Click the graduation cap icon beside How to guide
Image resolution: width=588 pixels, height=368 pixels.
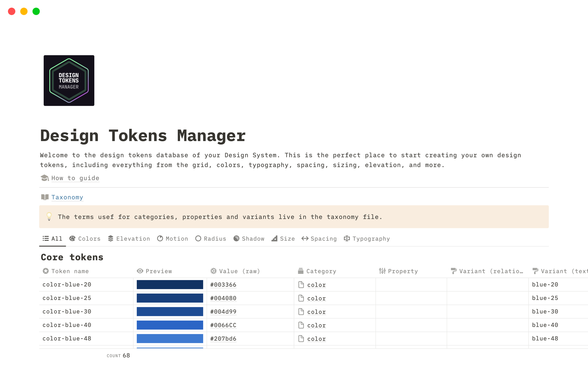(x=45, y=178)
